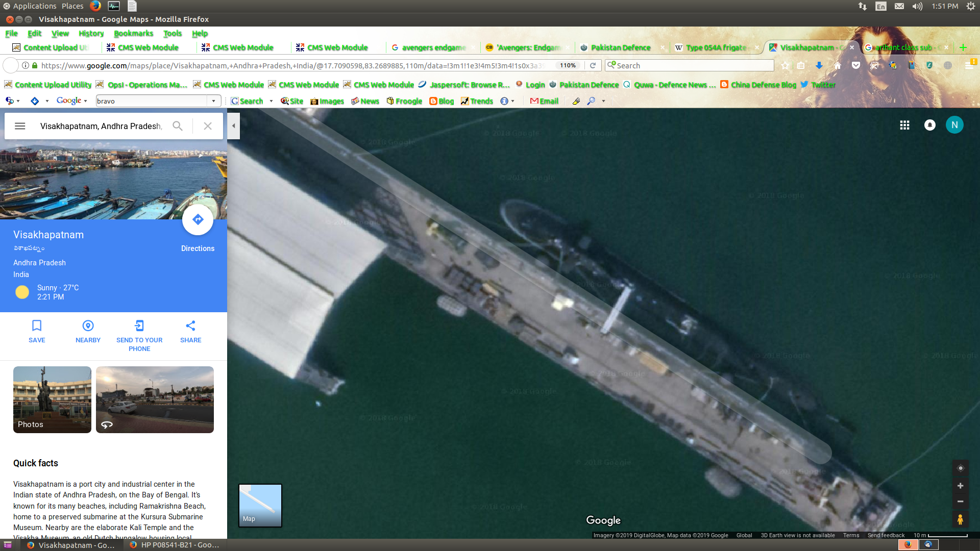Open the Photos thumbnail
980x551 pixels.
tap(52, 399)
